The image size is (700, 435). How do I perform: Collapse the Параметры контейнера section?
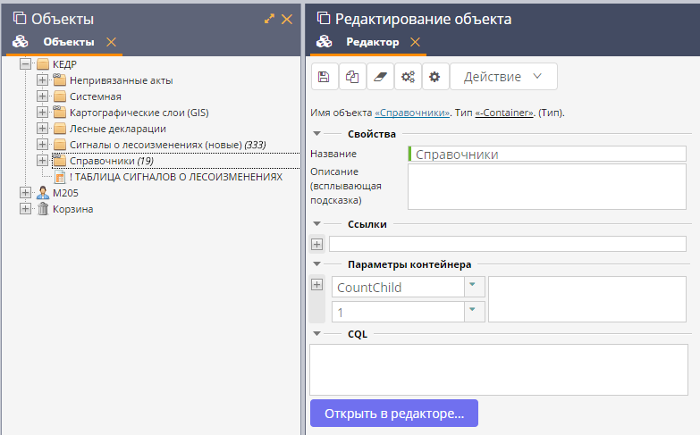317,264
